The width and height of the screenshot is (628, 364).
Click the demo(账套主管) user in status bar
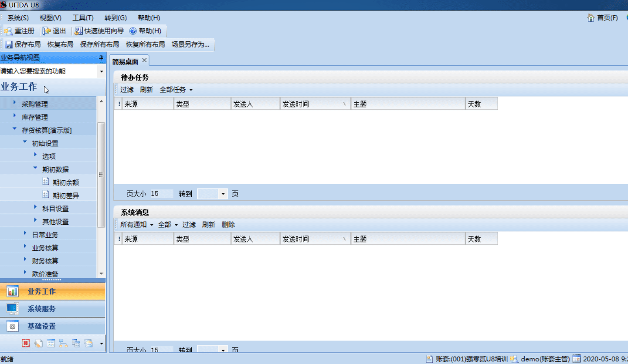[x=541, y=359]
